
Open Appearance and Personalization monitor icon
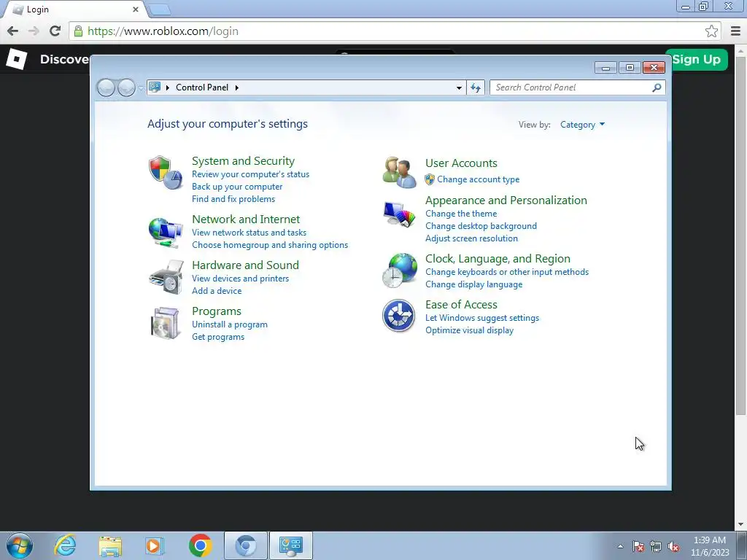[399, 214]
